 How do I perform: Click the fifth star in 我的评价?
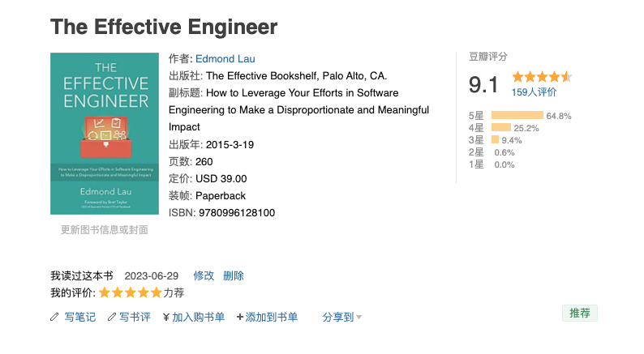[x=156, y=293]
